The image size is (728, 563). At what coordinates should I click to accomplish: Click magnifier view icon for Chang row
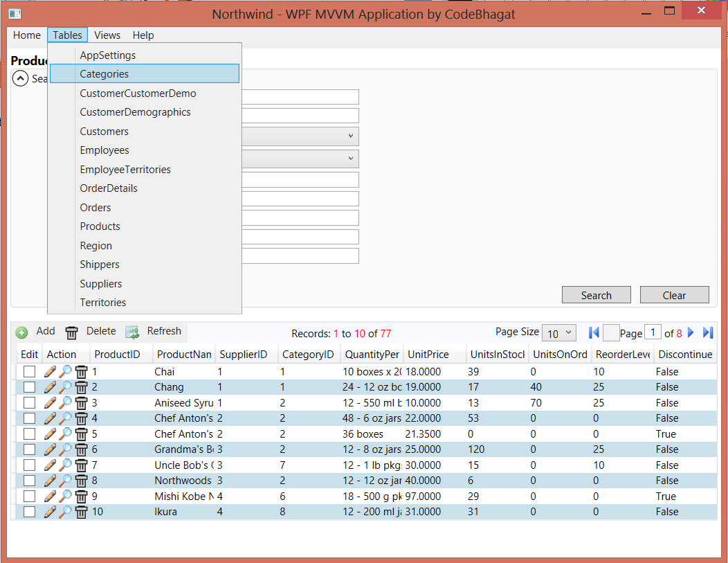pos(65,387)
